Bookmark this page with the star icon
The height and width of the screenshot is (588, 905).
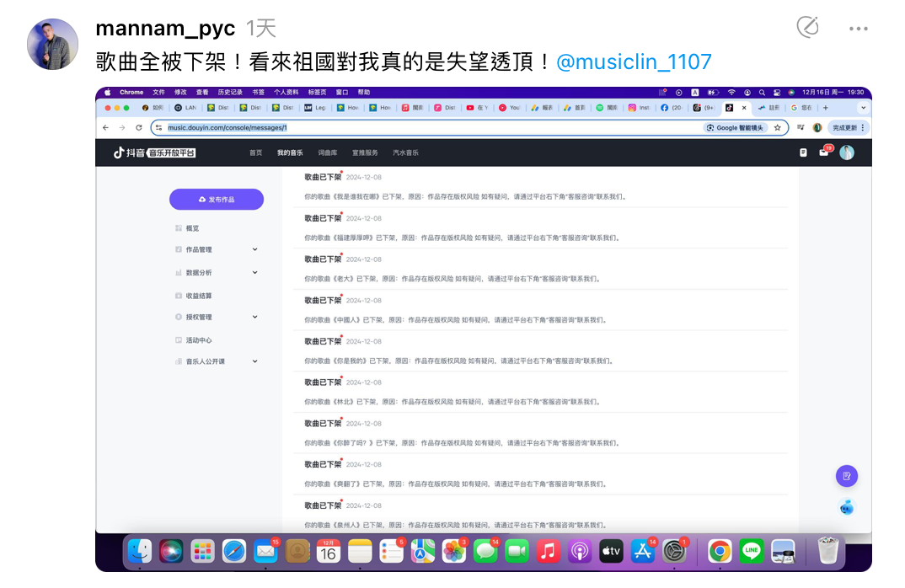pyautogui.click(x=778, y=127)
